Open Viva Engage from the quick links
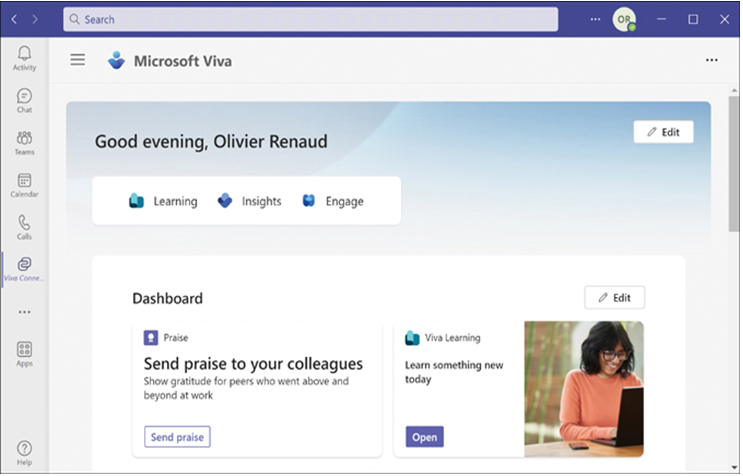Screen dimensions: 743x476 333,201
